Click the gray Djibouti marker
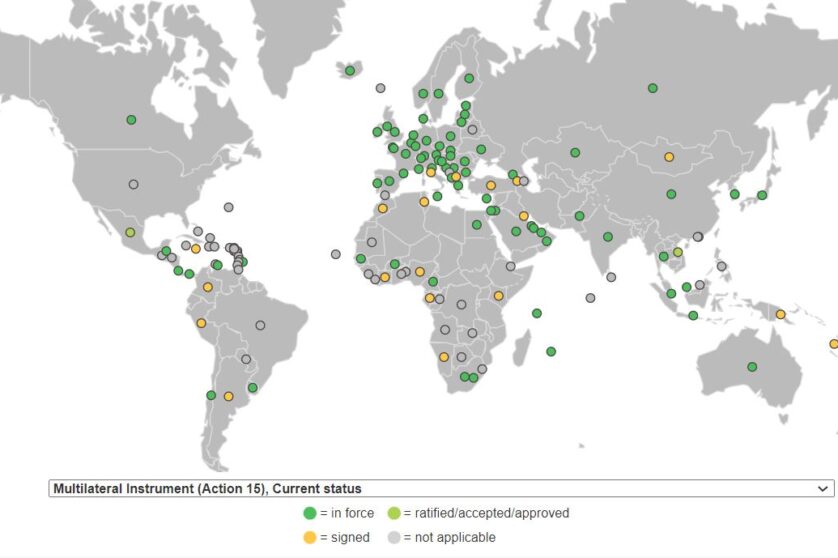Viewport: 838px width, 558px height. [511, 266]
